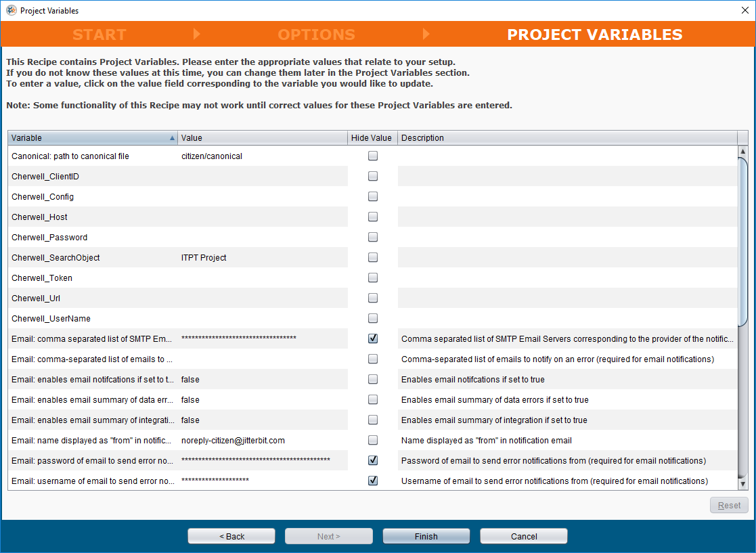Sort by the Variable column header
This screenshot has height=553, width=756.
click(92, 138)
